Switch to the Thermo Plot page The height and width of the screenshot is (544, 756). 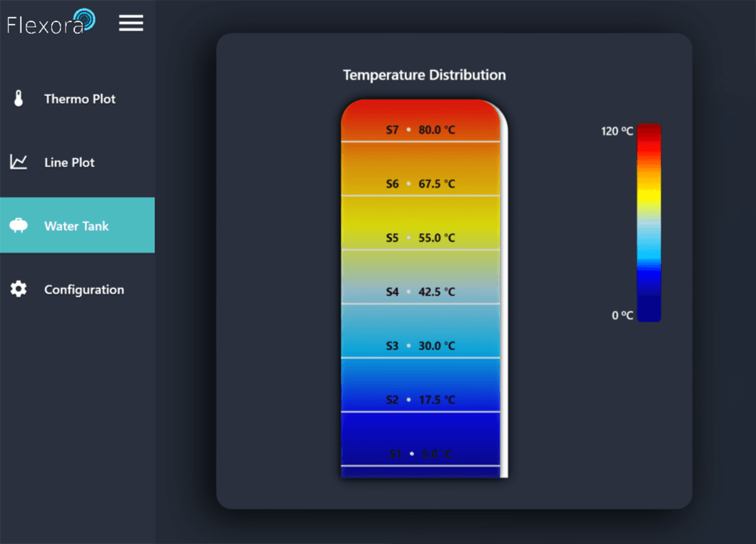[x=79, y=98]
